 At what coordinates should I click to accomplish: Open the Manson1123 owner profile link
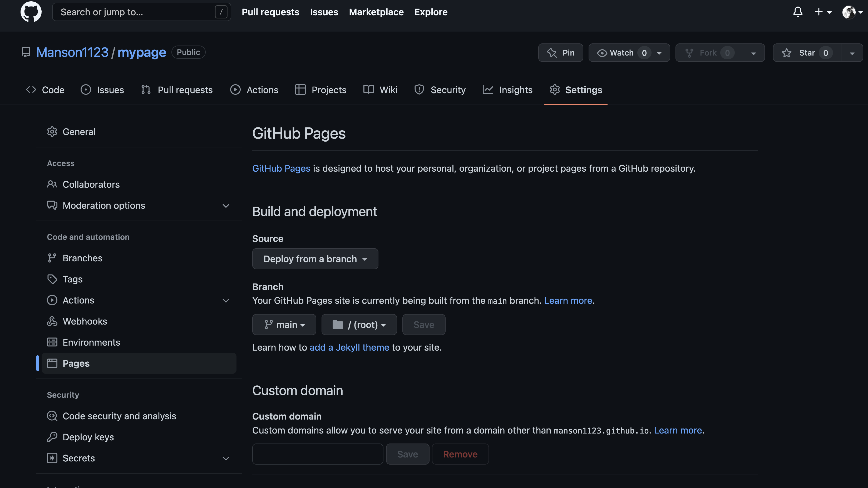72,52
